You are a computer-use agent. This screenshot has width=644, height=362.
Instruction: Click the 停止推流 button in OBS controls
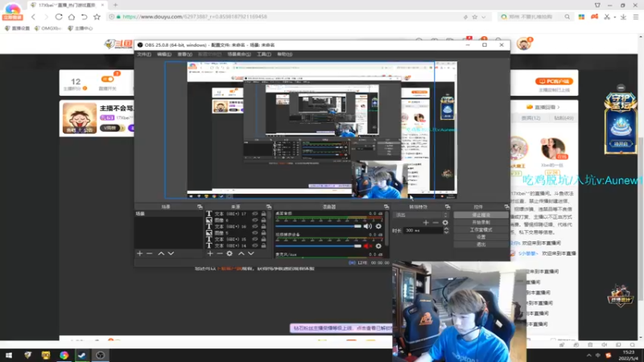pos(481,215)
